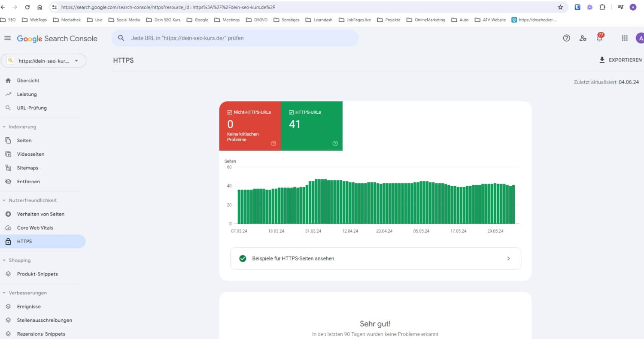Go to browser home page
Image resolution: width=644 pixels, height=339 pixels.
(x=39, y=7)
